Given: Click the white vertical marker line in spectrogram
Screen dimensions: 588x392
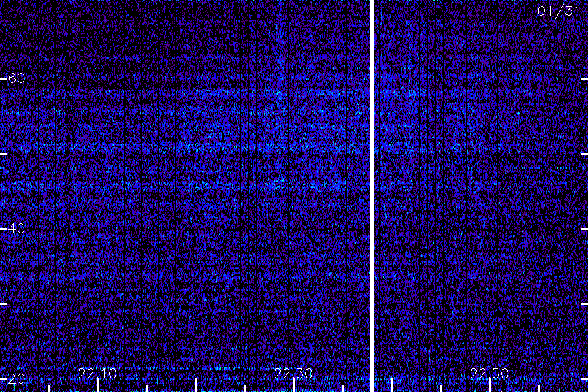Looking at the screenshot, I should pyautogui.click(x=372, y=196).
